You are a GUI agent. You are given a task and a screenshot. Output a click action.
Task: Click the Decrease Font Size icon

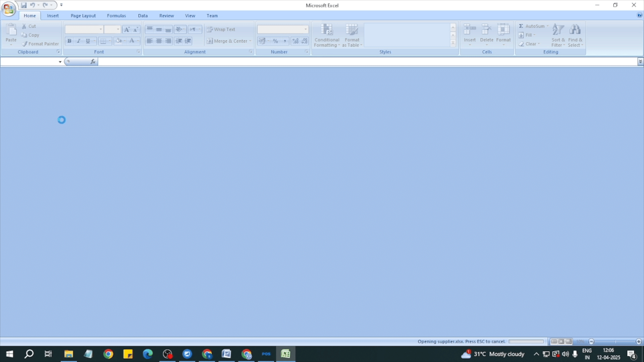[136, 29]
